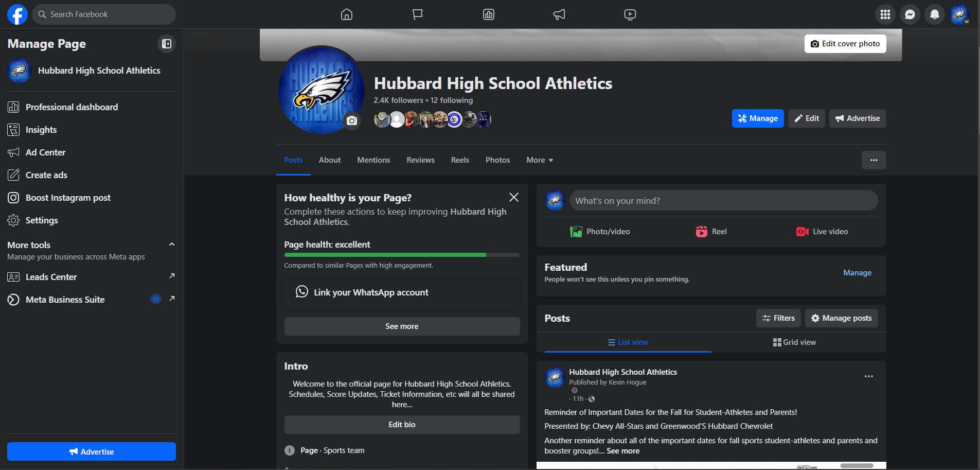The height and width of the screenshot is (470, 980).
Task: Click the Edit pencil button
Action: click(807, 118)
